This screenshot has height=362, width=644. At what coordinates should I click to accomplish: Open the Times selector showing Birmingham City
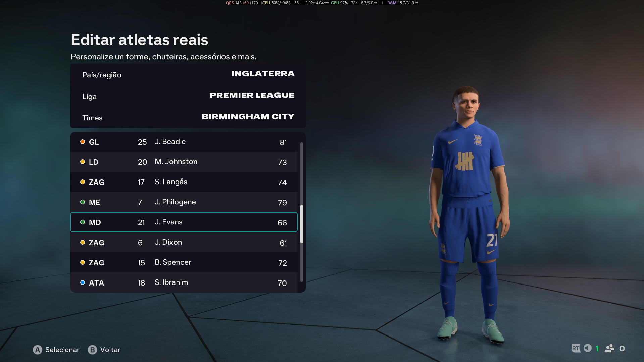pyautogui.click(x=188, y=118)
